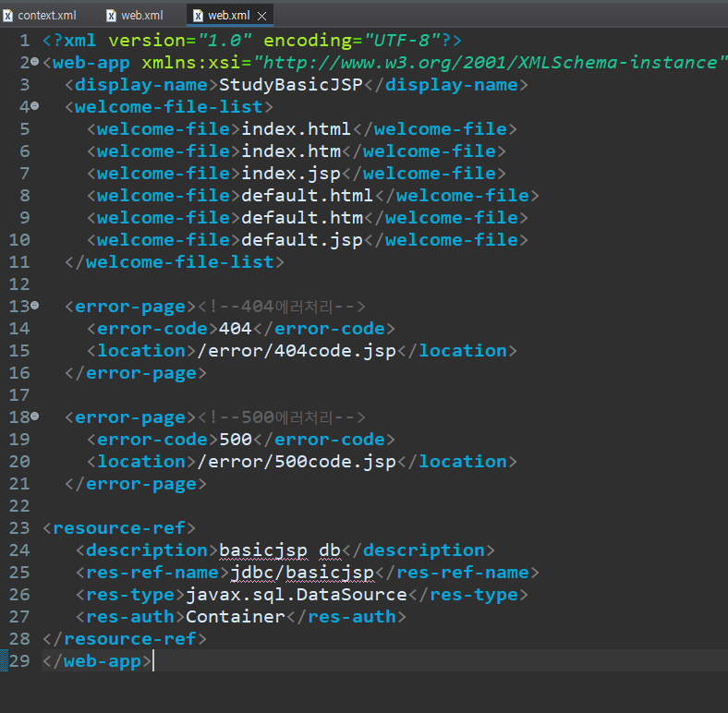The width and height of the screenshot is (728, 713).
Task: Click the context.xml file icon
Action: coord(8,16)
